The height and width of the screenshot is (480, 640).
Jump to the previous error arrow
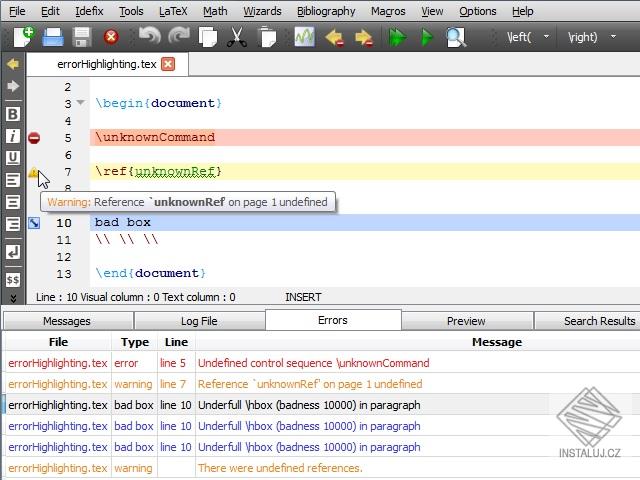pos(334,38)
